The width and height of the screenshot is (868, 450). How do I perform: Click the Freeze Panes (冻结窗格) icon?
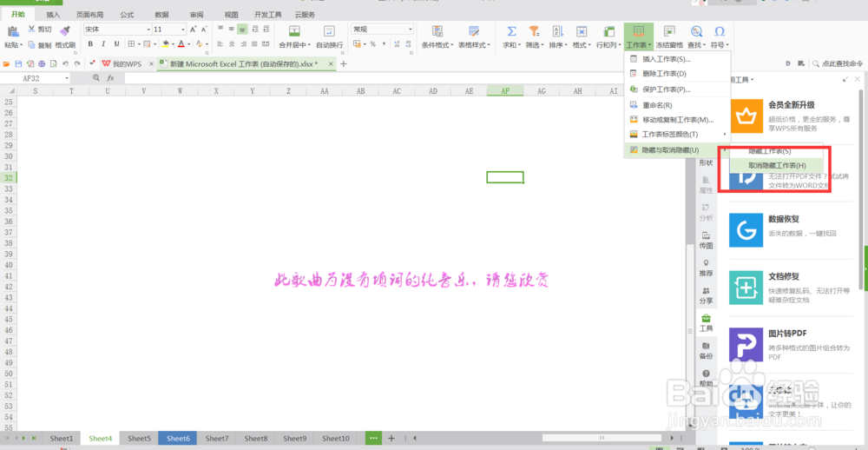tap(669, 31)
